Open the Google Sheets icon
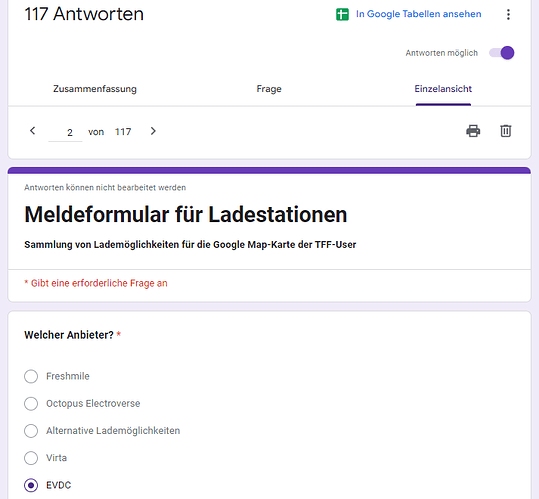Screen dimensions: 539x499 point(342,14)
